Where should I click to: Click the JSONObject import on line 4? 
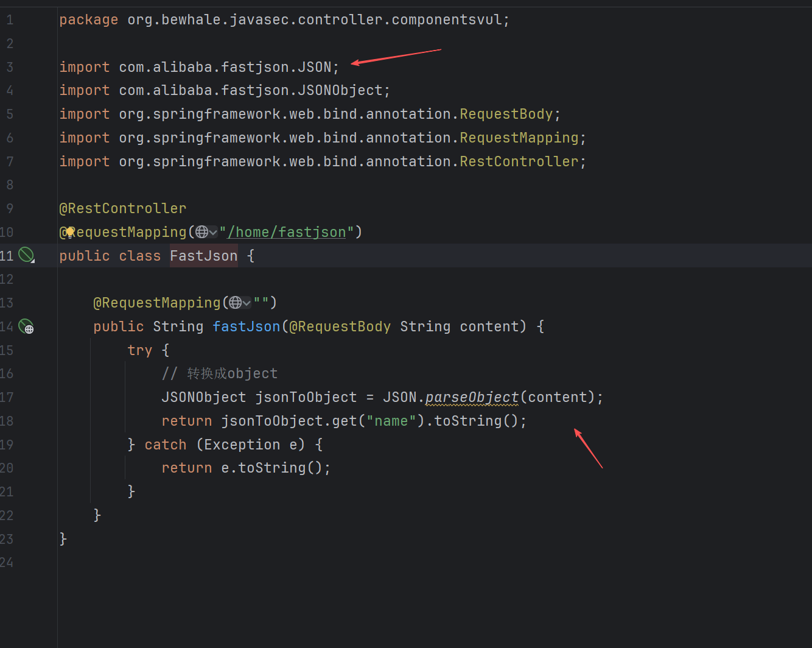[x=225, y=90]
